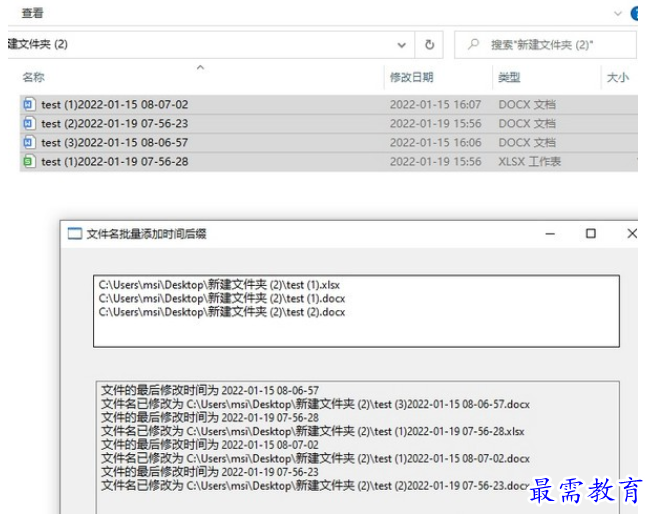The image size is (651, 522).
Task: Click the search magnifier icon
Action: click(x=473, y=44)
